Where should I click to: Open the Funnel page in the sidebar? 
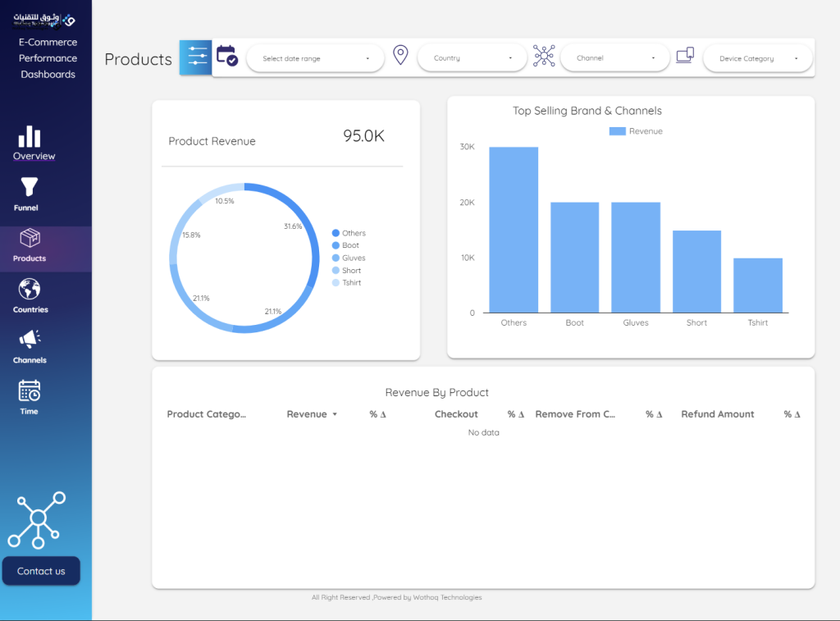tap(30, 188)
